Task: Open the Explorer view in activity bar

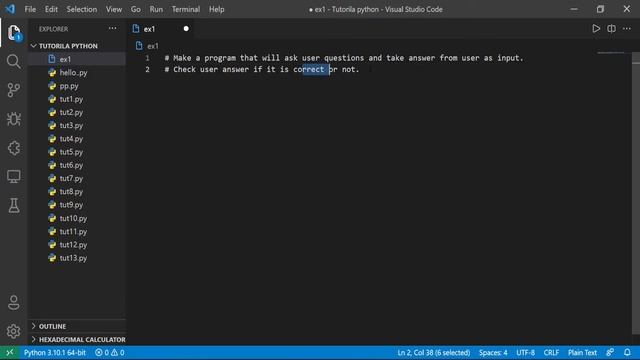Action: (14, 33)
